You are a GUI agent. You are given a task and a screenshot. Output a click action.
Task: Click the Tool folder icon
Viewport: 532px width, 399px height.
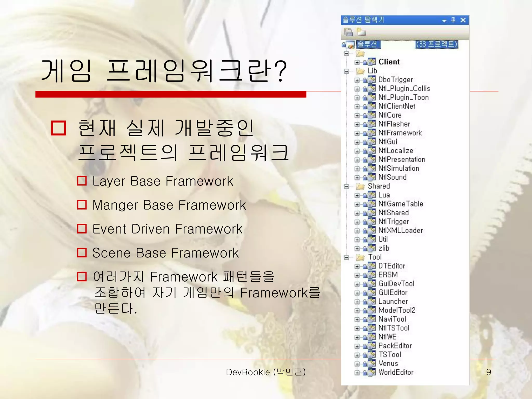[x=360, y=257]
